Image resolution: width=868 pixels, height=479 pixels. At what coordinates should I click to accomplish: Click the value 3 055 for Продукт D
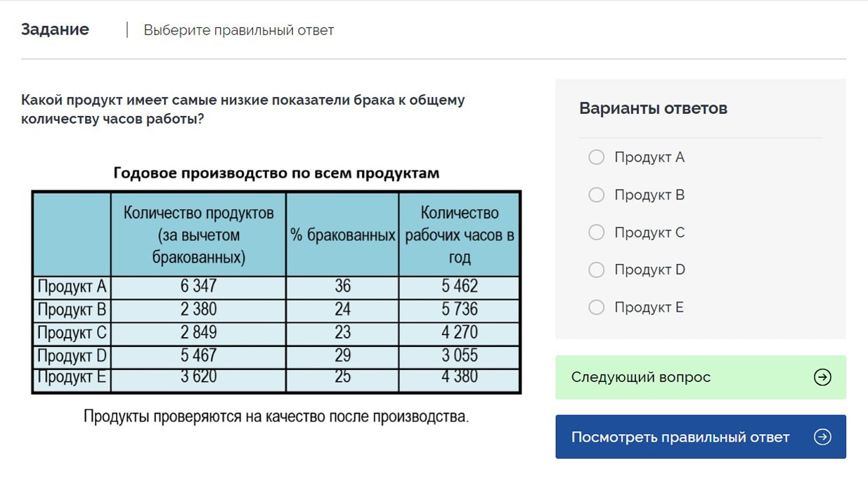pyautogui.click(x=460, y=356)
